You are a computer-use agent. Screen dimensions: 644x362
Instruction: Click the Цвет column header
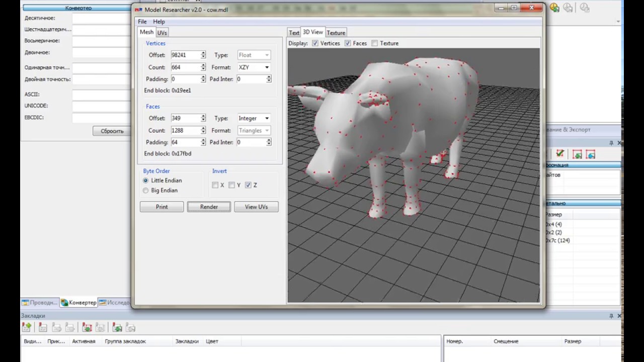[x=212, y=341]
